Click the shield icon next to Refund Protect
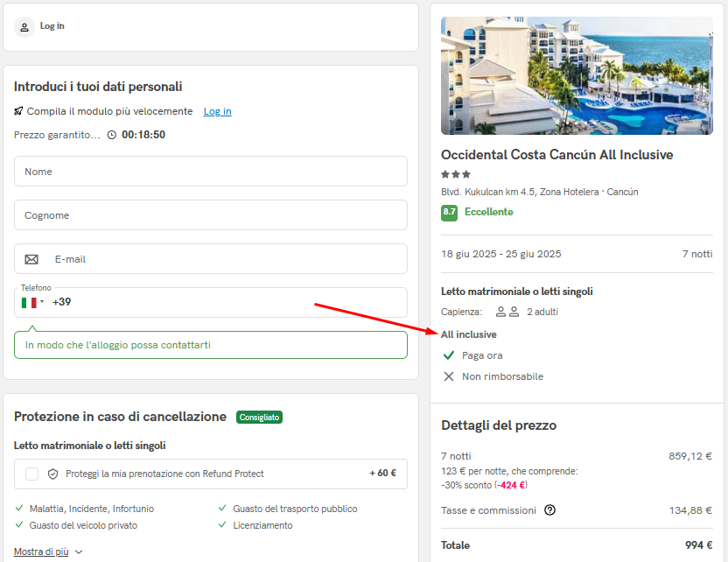 [x=52, y=474]
